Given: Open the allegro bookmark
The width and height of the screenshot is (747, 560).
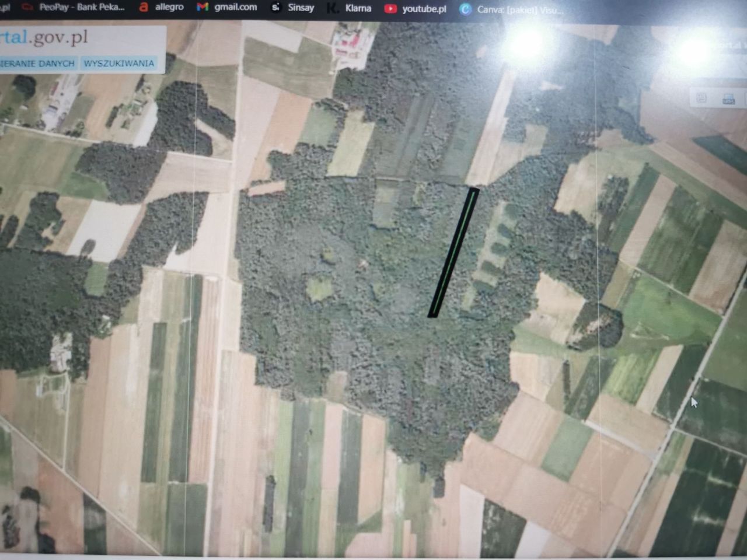Looking at the screenshot, I should (x=161, y=8).
